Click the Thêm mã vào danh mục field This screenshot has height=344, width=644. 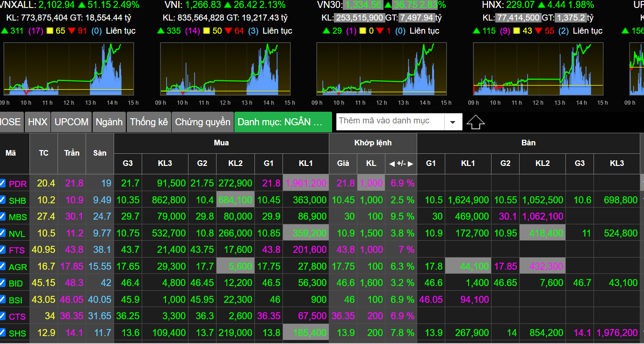coord(390,122)
